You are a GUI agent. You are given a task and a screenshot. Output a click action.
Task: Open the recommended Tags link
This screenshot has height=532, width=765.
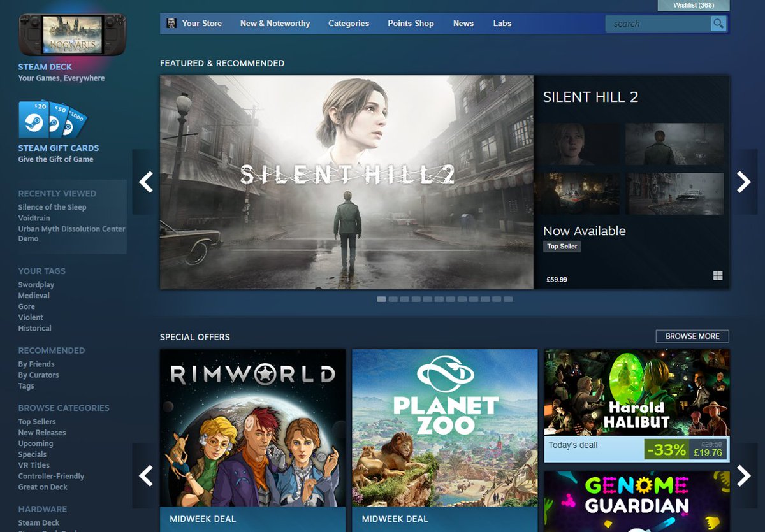click(26, 386)
